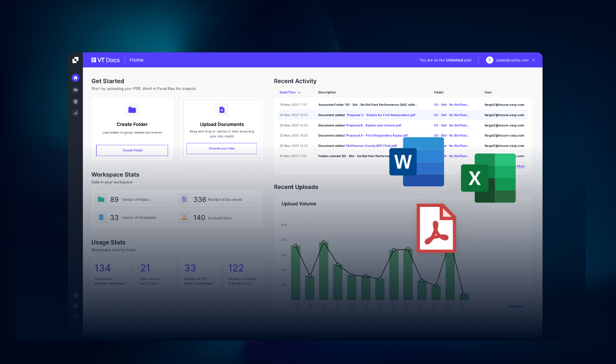616x364 pixels.
Task: Click the Microsoft Word logo icon
Action: pos(416,162)
